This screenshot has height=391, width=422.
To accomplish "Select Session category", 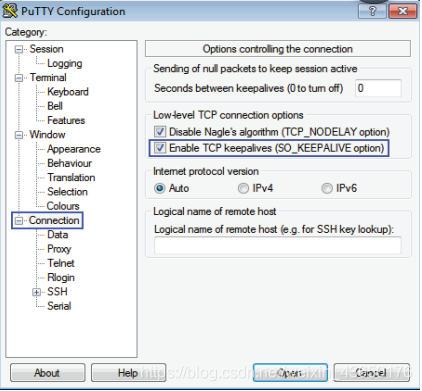I will 46,49.
